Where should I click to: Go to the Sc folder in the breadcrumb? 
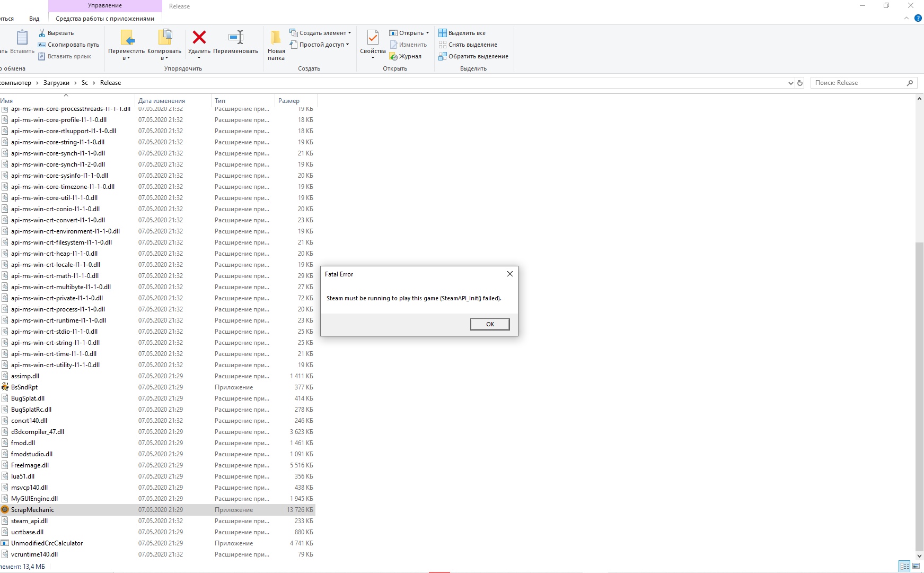(85, 83)
